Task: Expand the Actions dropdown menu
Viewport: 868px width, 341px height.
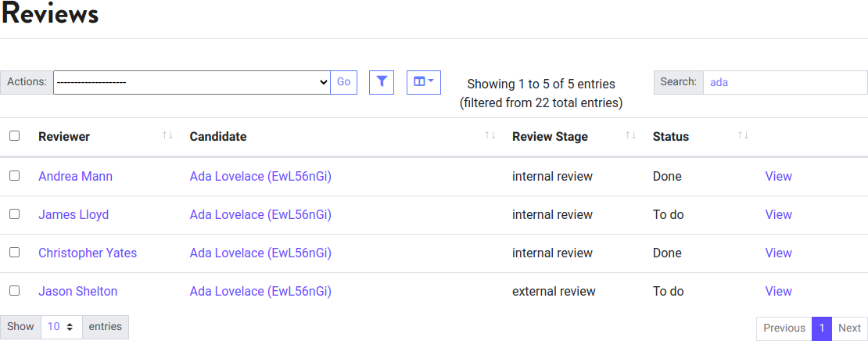Action: pos(192,82)
